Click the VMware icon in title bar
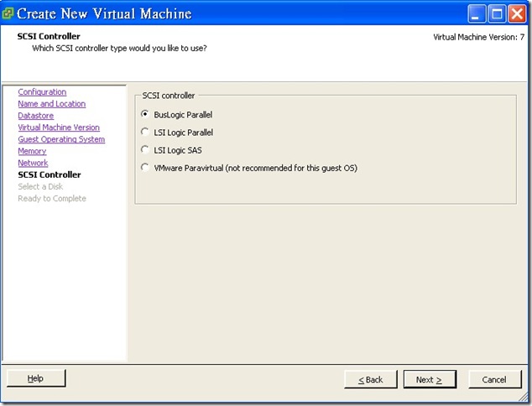The height and width of the screenshot is (406, 532). [8, 13]
